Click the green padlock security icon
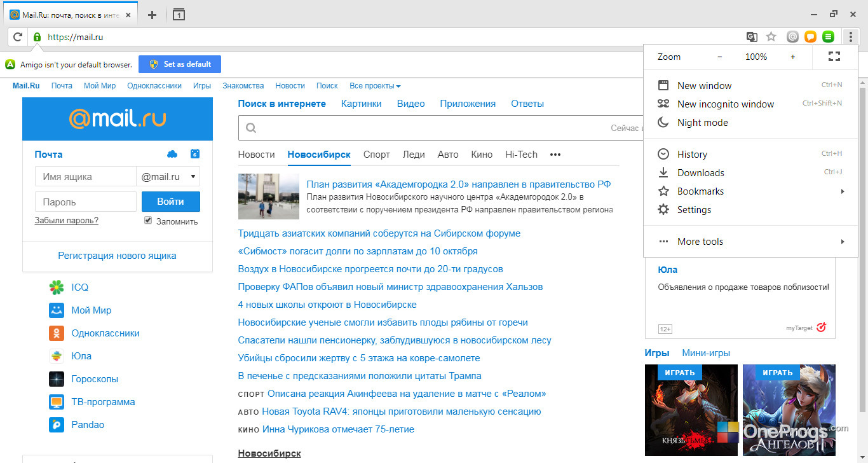Viewport: 868px width, 463px height. coord(37,37)
